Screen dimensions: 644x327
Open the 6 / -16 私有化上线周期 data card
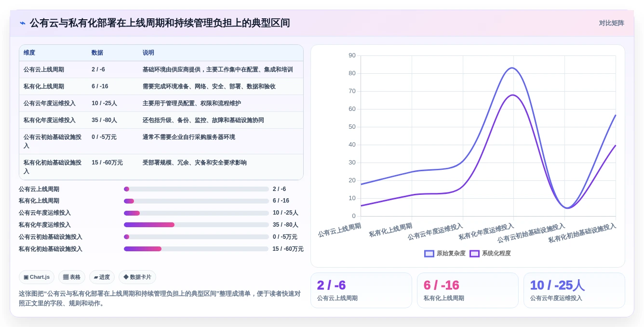click(x=468, y=290)
